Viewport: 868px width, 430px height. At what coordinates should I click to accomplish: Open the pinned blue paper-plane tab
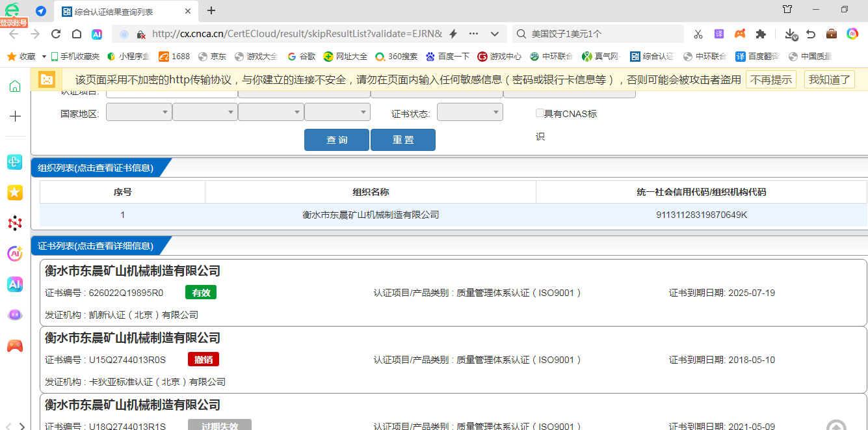coord(41,11)
